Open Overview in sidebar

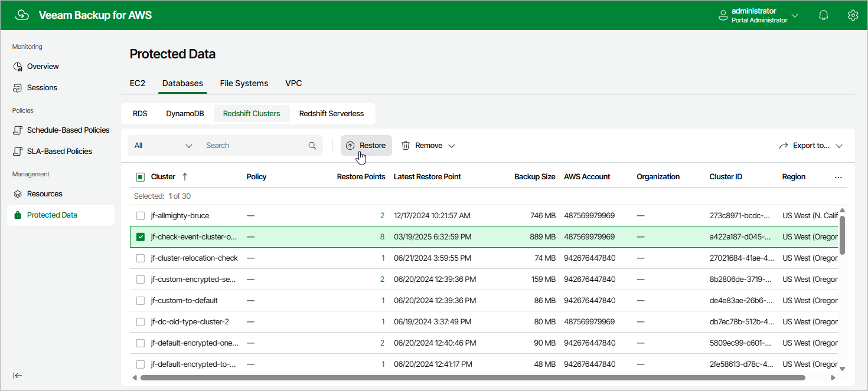click(43, 67)
